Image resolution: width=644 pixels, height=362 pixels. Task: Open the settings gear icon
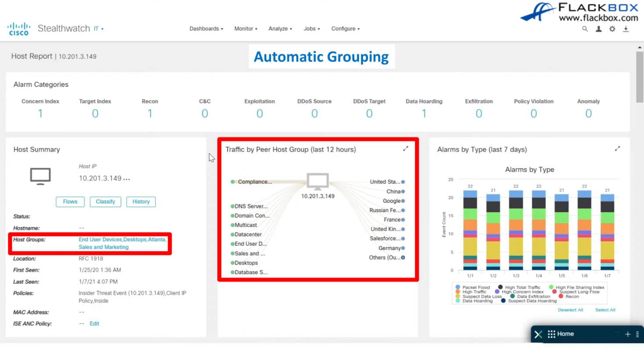612,29
